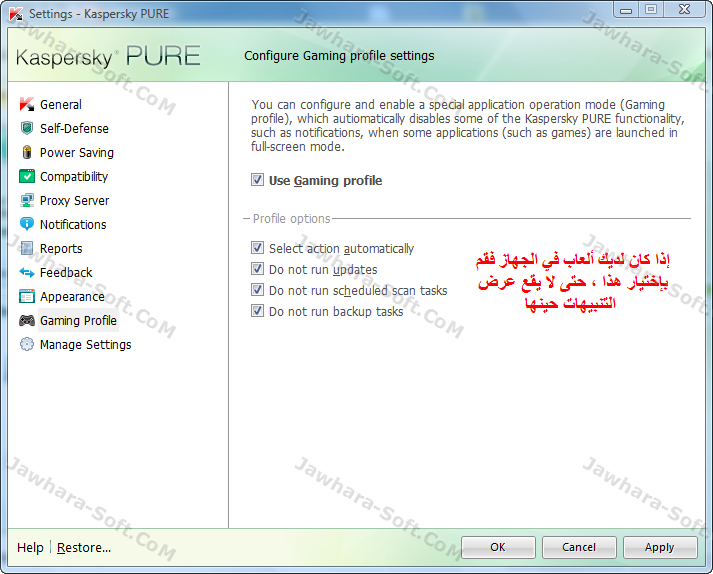Click the Reports document icon
This screenshot has width=713, height=574.
point(27,248)
